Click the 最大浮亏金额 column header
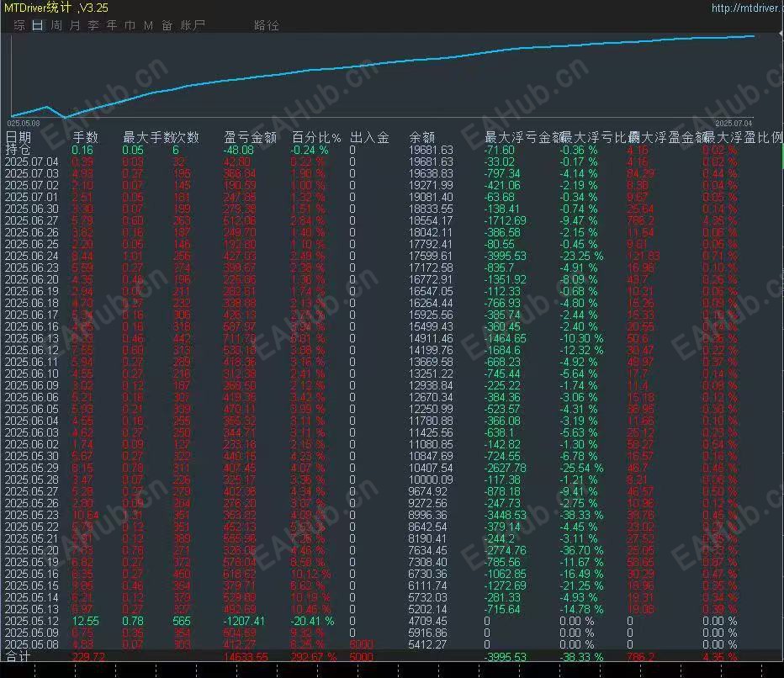784x678 pixels. (x=523, y=137)
